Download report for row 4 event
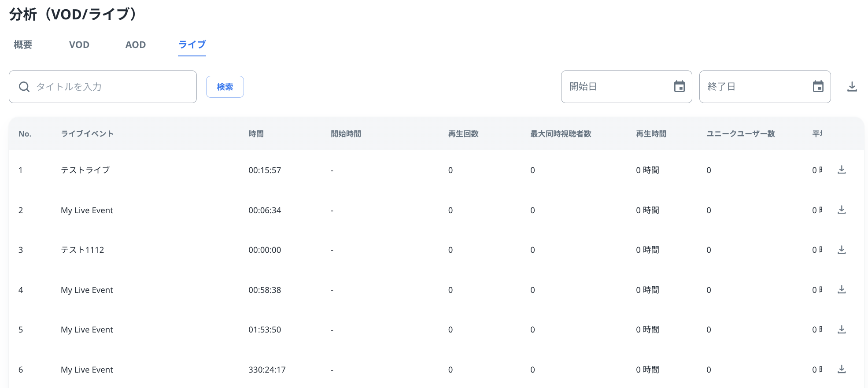The image size is (868, 388). coord(841,289)
